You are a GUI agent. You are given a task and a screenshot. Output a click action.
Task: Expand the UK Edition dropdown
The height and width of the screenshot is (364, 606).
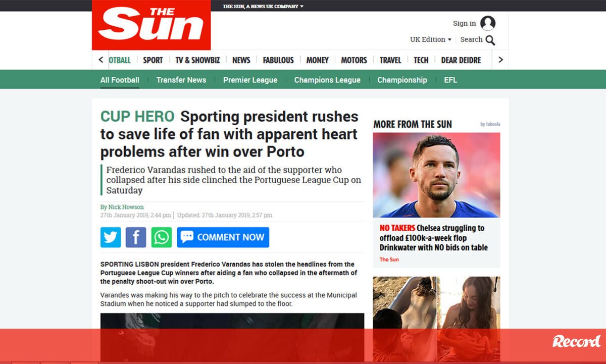431,39
